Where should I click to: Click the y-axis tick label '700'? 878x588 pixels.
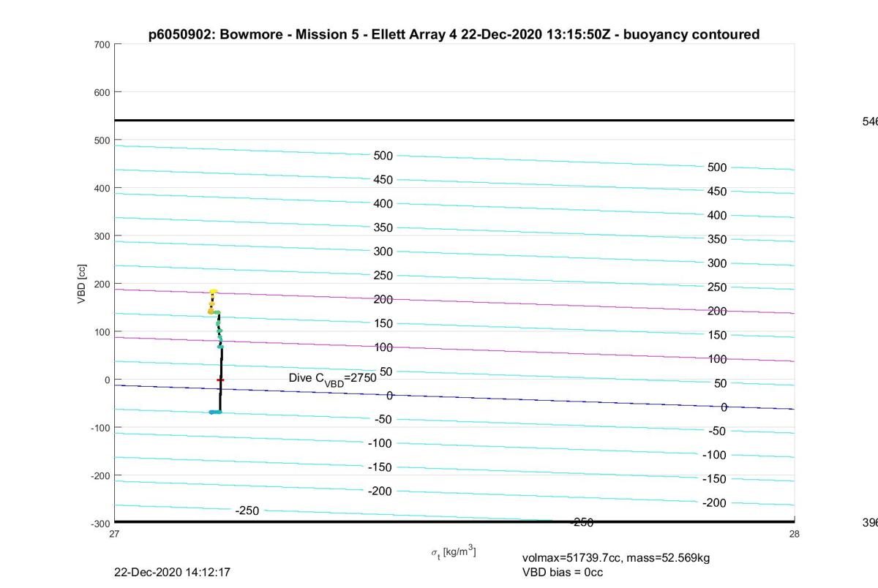[102, 45]
